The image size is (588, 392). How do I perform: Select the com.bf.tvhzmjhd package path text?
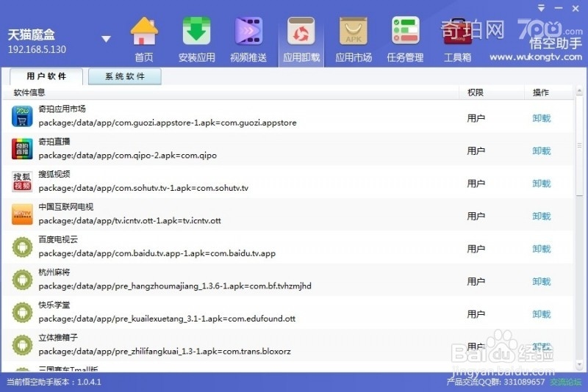point(175,286)
